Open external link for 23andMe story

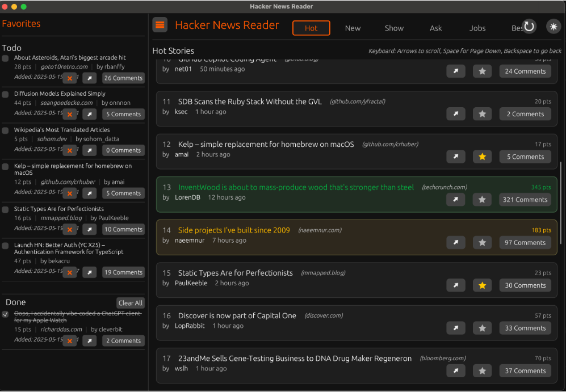[456, 370]
